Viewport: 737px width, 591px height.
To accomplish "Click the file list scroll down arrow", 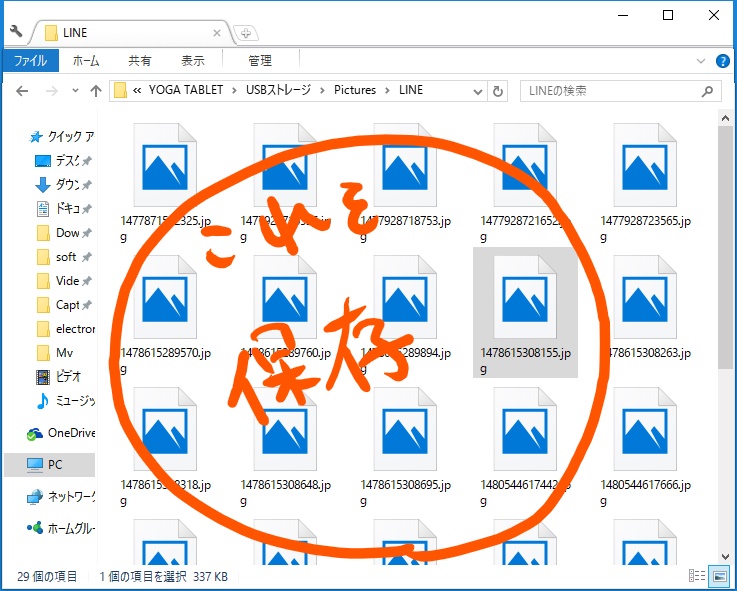I will click(x=725, y=557).
